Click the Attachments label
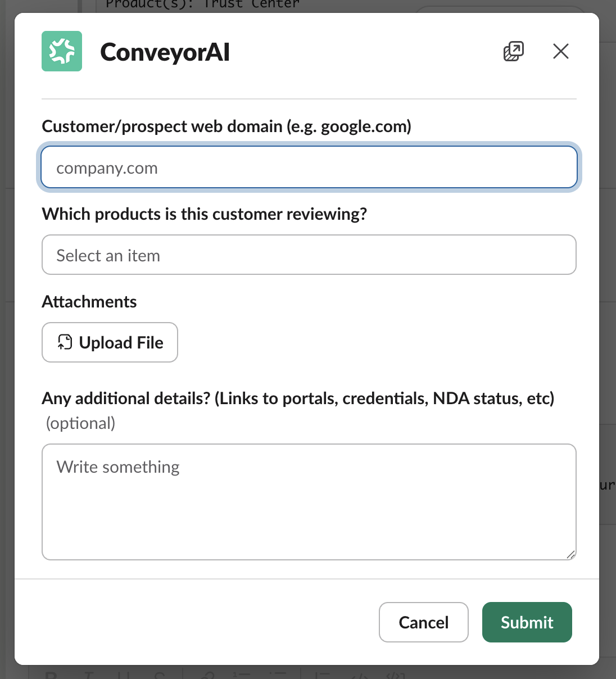 pyautogui.click(x=89, y=302)
